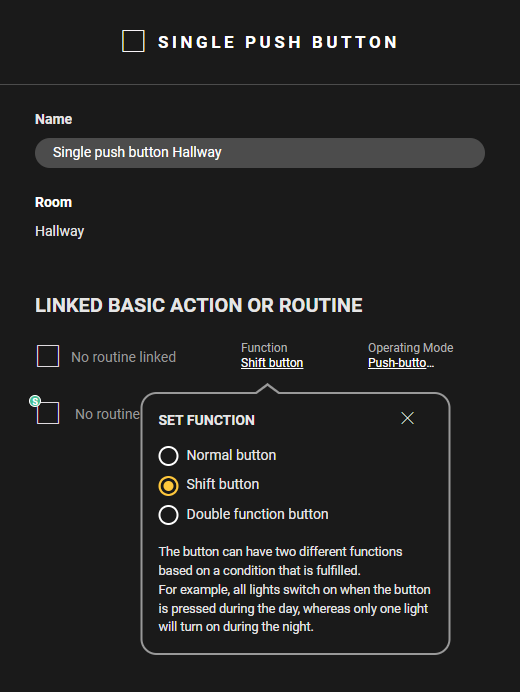
Task: Click the LINKED BASIC ACTION OR ROUTINE heading
Action: pyautogui.click(x=199, y=305)
